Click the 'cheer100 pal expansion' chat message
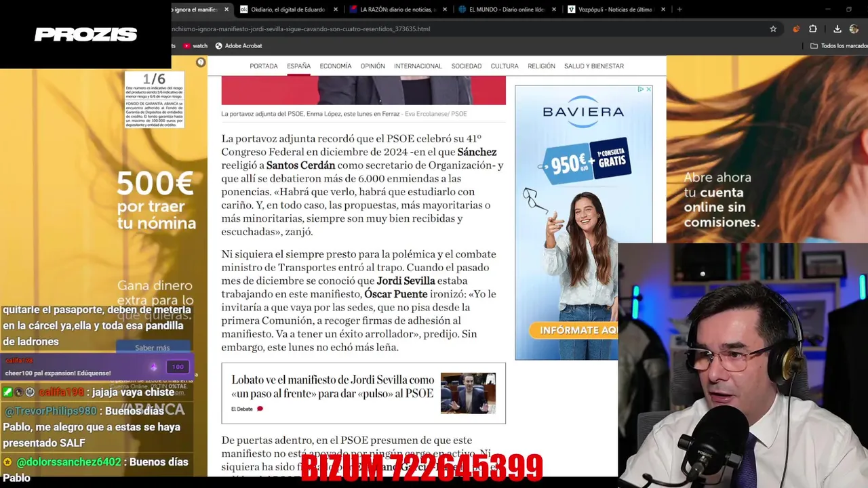The height and width of the screenshot is (488, 868). click(x=58, y=373)
